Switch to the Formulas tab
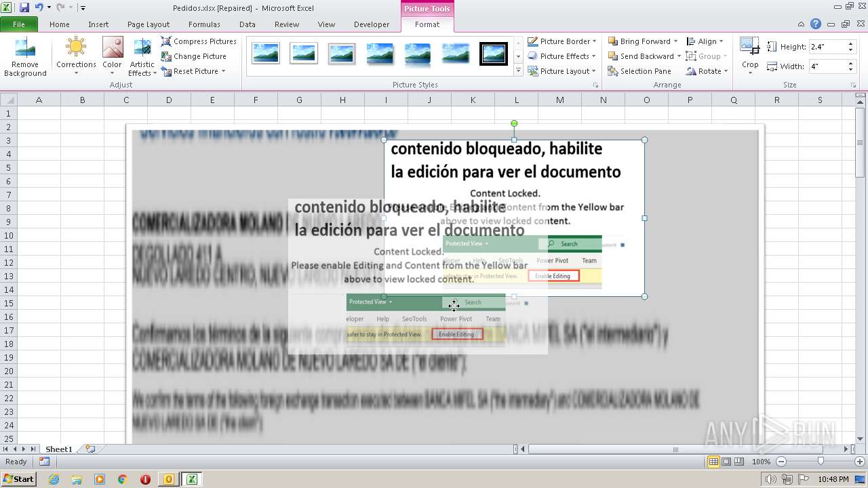 [x=204, y=24]
